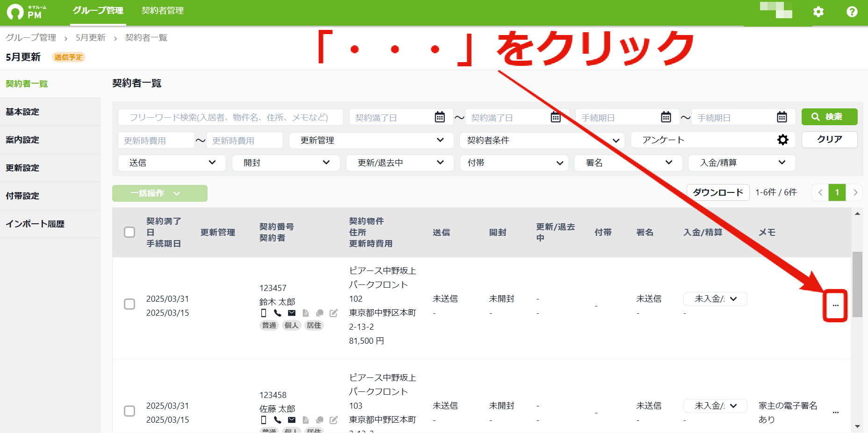Screen dimensions: 868x433
Task: Open the 付帯 filter dropdown
Action: pos(514,163)
